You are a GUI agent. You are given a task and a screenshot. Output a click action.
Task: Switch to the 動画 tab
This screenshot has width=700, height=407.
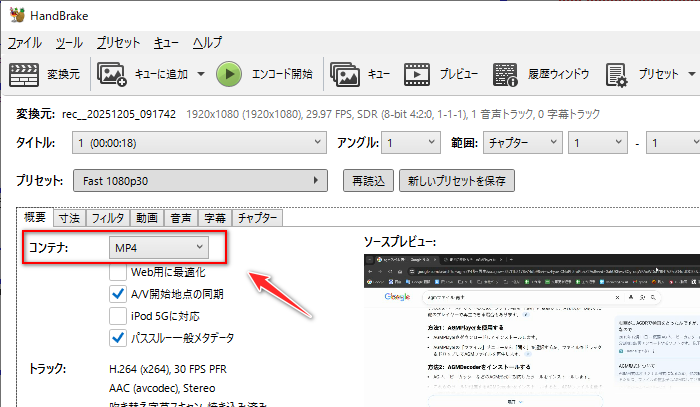tap(147, 217)
